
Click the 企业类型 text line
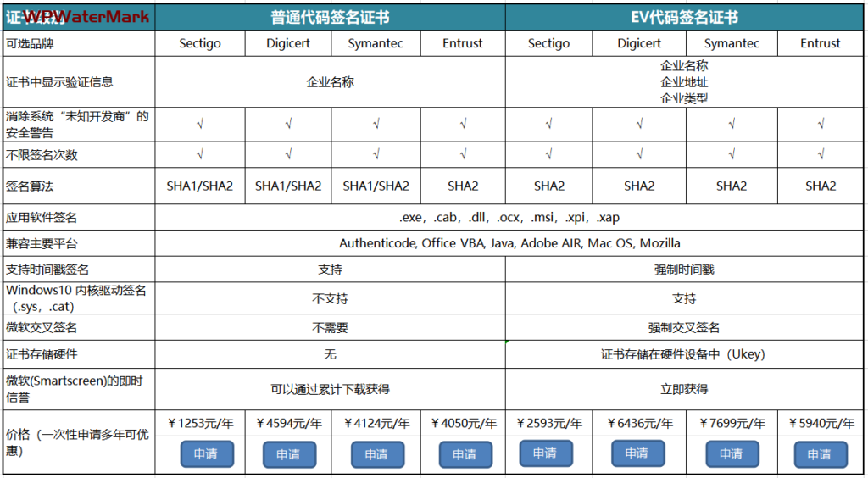point(684,98)
